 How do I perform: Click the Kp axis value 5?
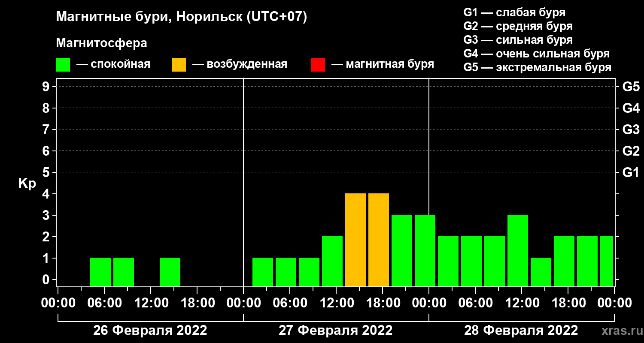click(x=46, y=172)
